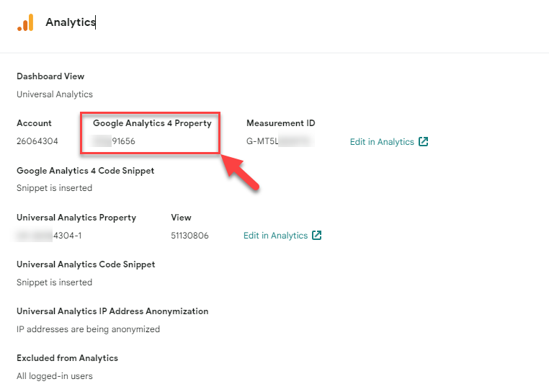The image size is (549, 392).
Task: Click the Google Analytics 4 Code Snippet heading
Action: (85, 171)
